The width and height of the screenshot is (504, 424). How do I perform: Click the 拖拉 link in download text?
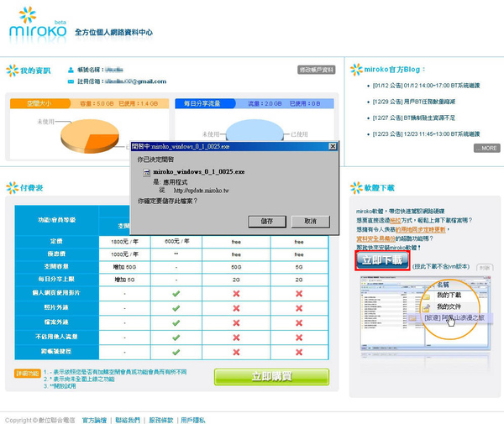(x=396, y=220)
